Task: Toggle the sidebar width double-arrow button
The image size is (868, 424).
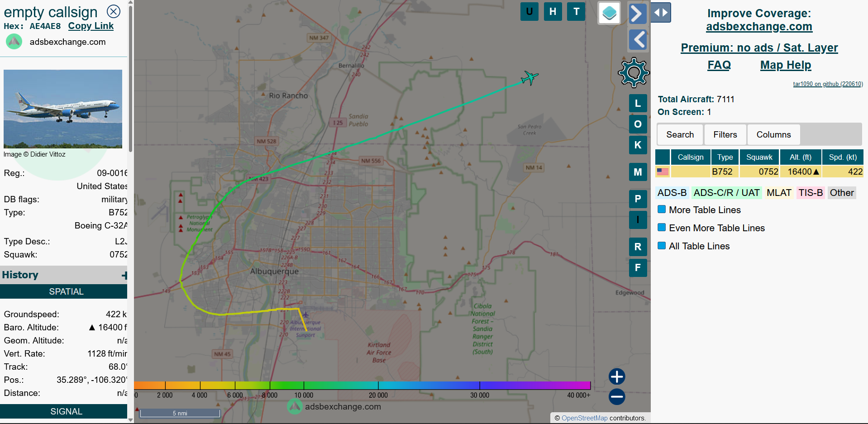Action: tap(661, 13)
